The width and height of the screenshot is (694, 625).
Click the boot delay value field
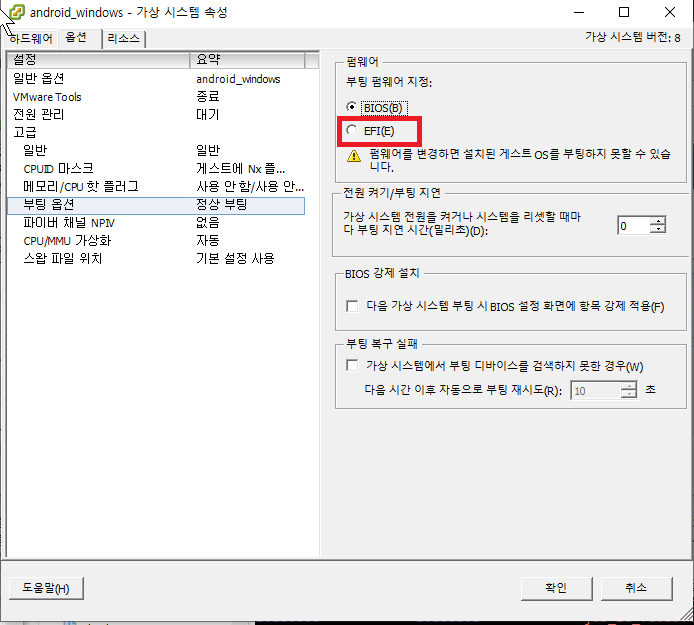(634, 225)
